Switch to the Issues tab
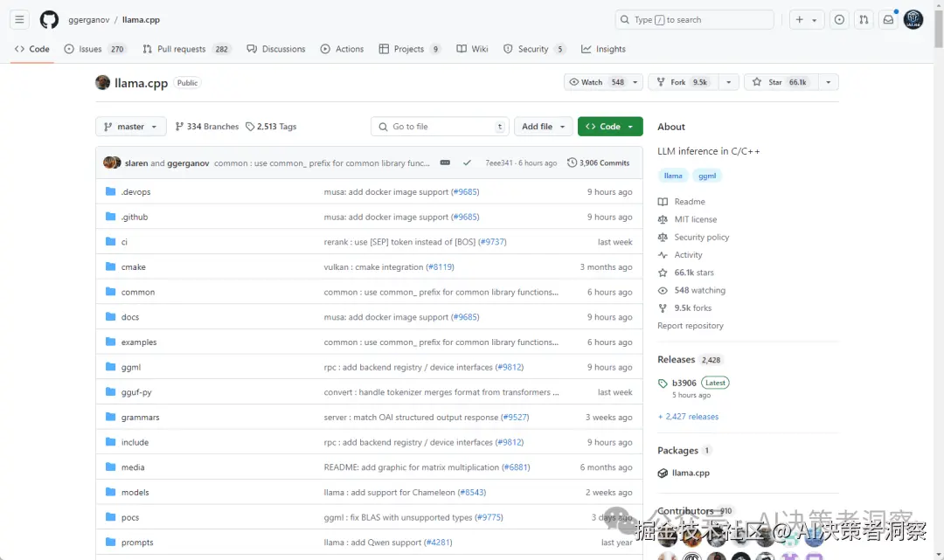The width and height of the screenshot is (944, 560). (x=94, y=49)
